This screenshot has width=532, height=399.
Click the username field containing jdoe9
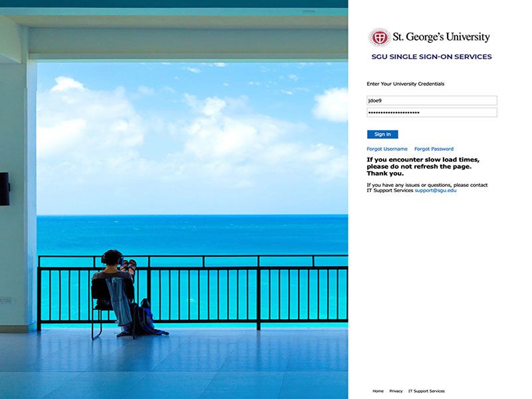point(431,102)
